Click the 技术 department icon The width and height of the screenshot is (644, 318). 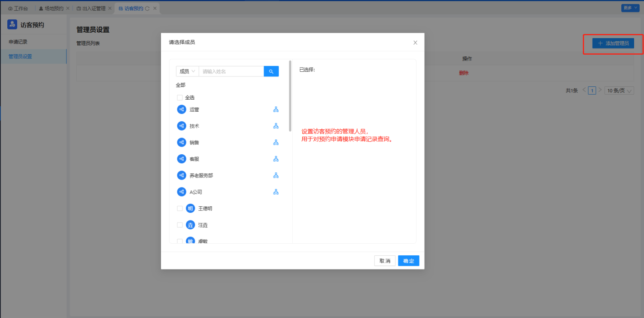pos(182,126)
